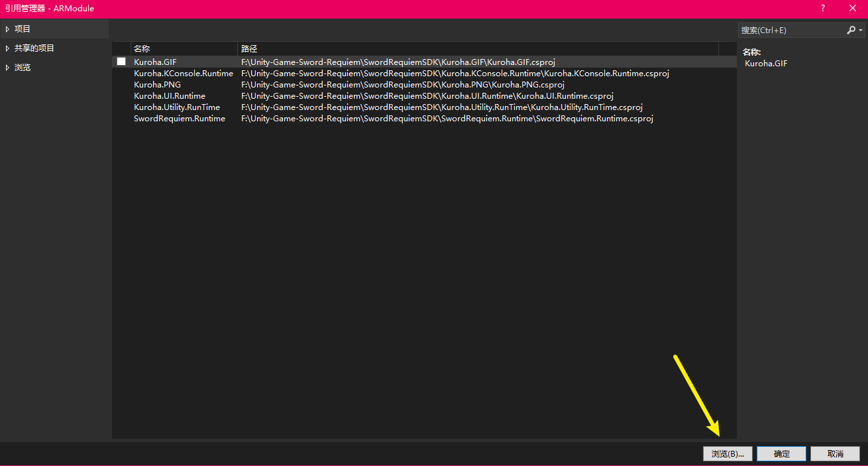Switch to the 浏览 category

pyautogui.click(x=23, y=68)
